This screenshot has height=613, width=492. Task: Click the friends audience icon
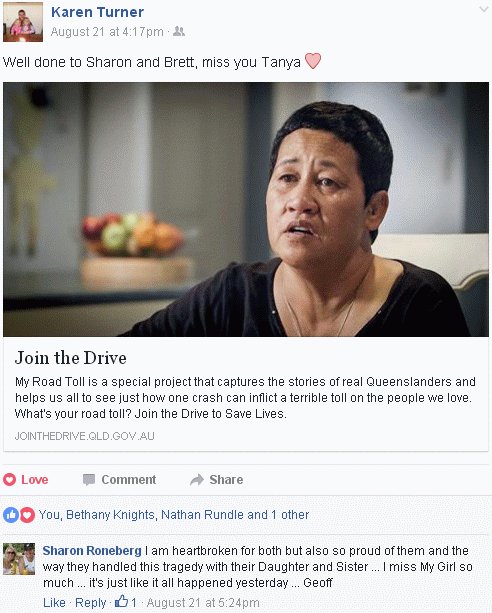point(179,31)
